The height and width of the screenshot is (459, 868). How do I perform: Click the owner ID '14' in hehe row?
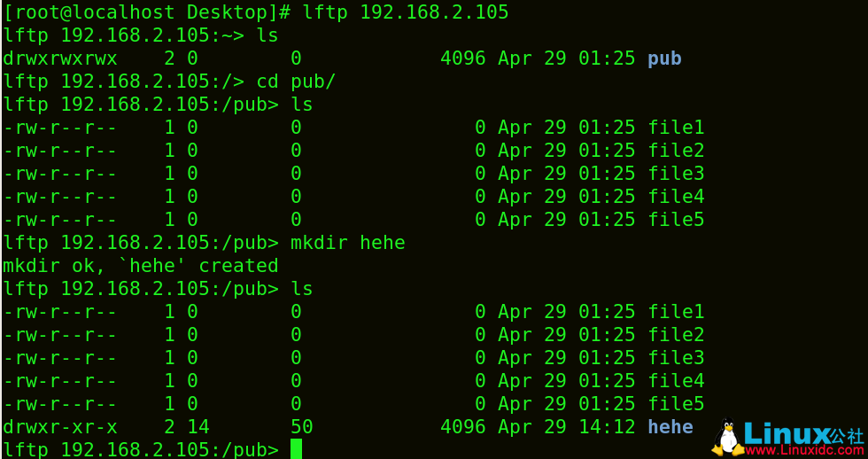[x=198, y=427]
